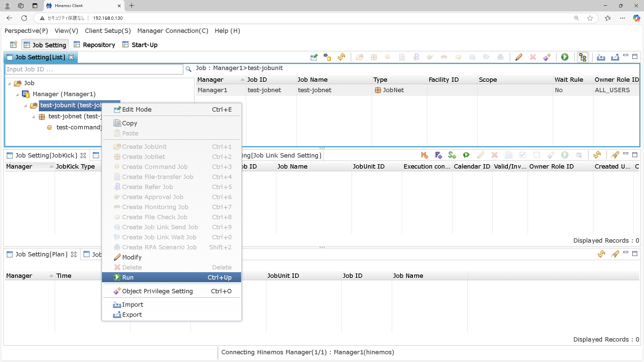Collapse the test-jobunit tree node

click(25, 106)
